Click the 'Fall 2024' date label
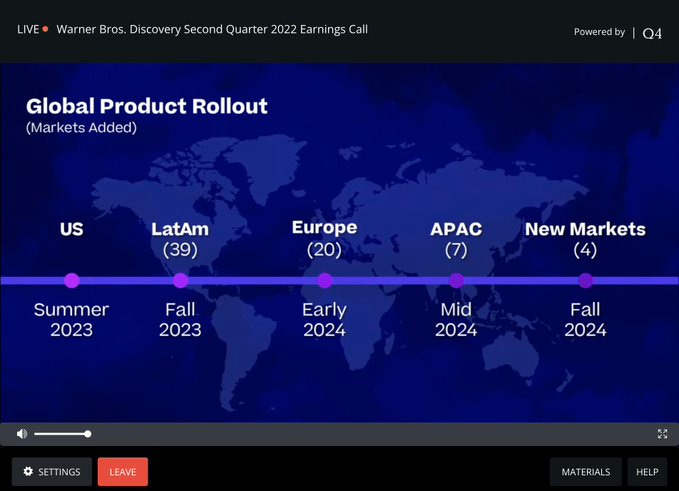 585,320
